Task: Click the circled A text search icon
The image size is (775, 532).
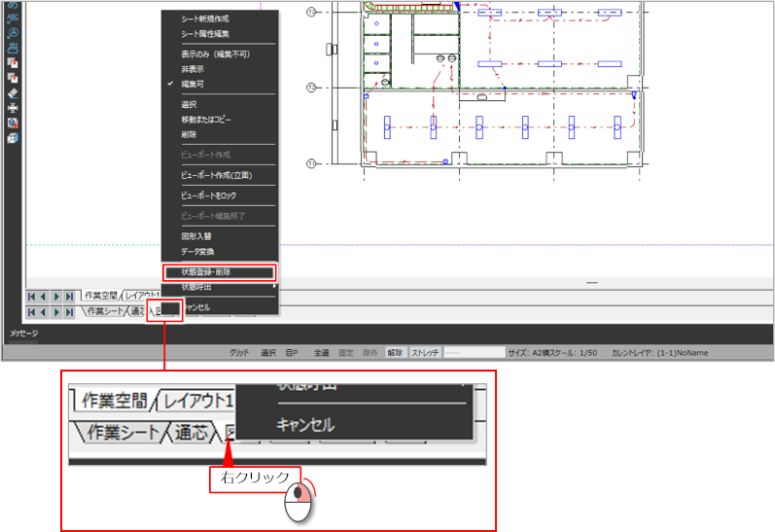Action: 14,32
